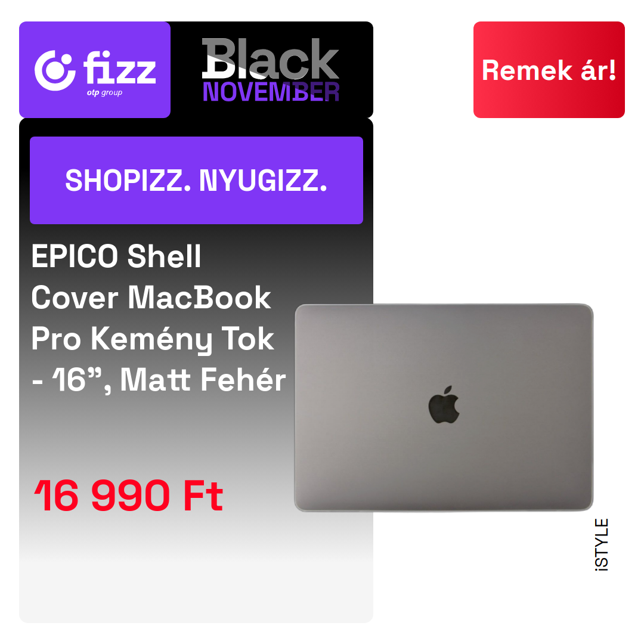Click the Apple logo on the laptop
This screenshot has width=644, height=644.
click(x=444, y=405)
